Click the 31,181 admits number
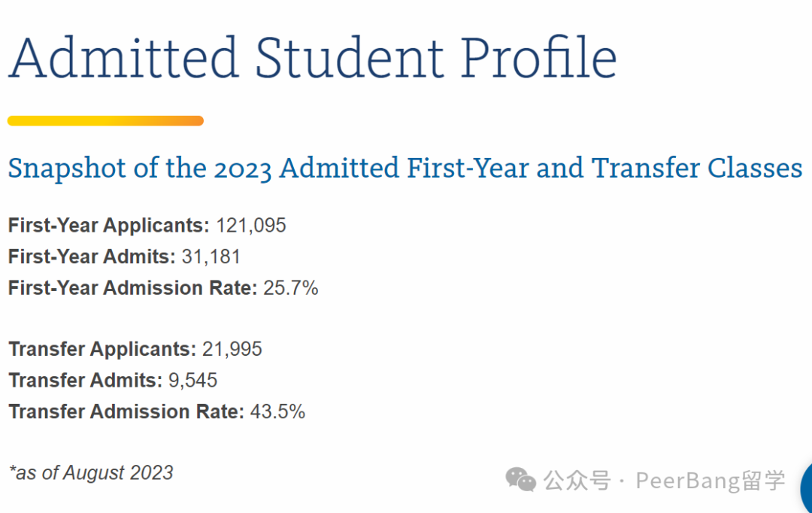Image resolution: width=812 pixels, height=513 pixels. pyautogui.click(x=211, y=256)
